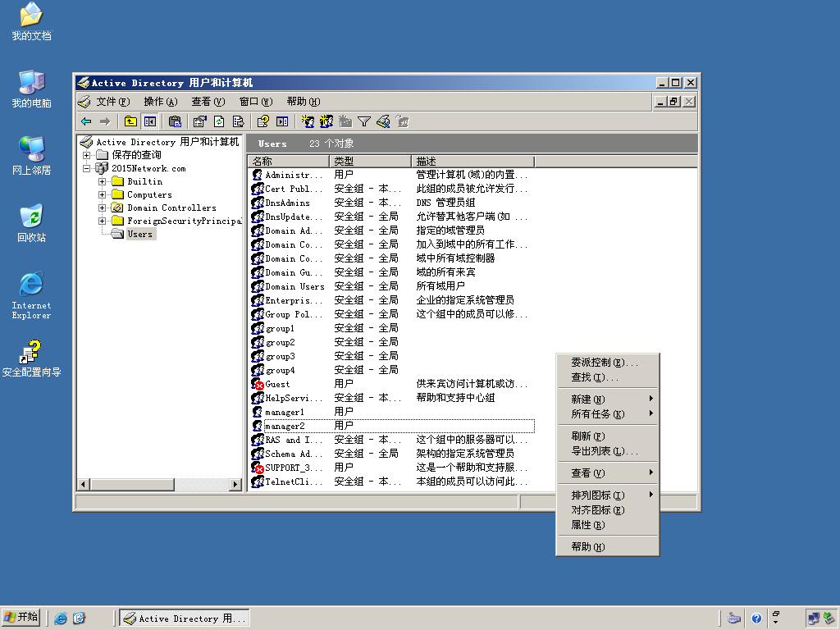This screenshot has height=630, width=840.
Task: Sort by the 名称 column header
Action: click(x=288, y=162)
